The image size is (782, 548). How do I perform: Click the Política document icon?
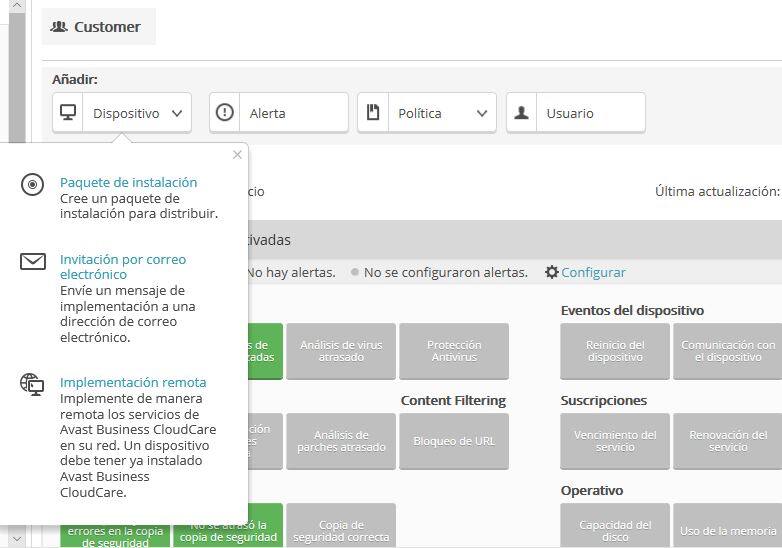[x=373, y=113]
